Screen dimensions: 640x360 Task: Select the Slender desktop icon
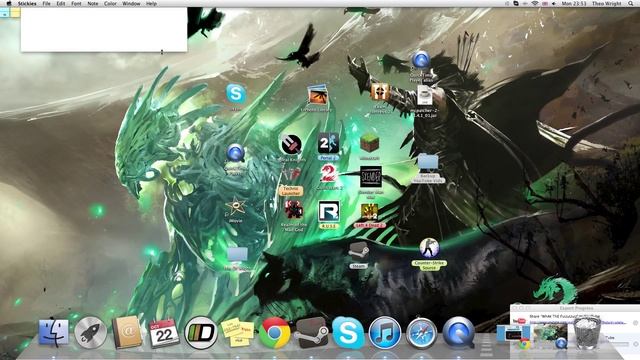(371, 177)
